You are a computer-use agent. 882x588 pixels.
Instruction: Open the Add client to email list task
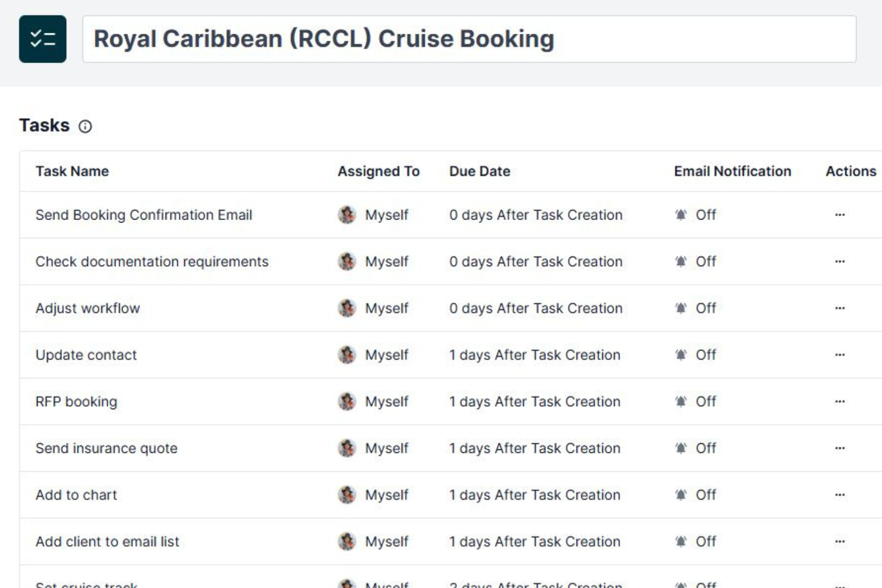pyautogui.click(x=107, y=541)
